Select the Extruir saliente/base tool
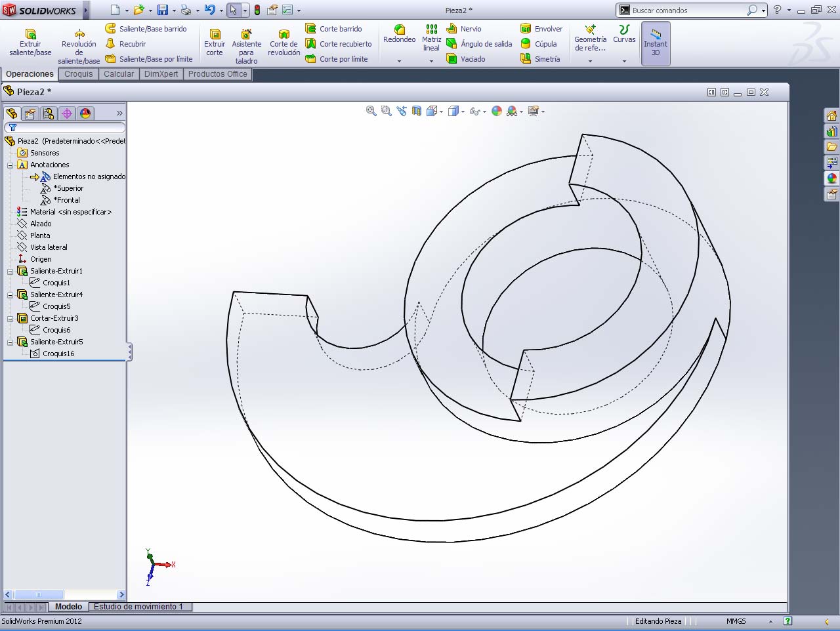 point(30,42)
